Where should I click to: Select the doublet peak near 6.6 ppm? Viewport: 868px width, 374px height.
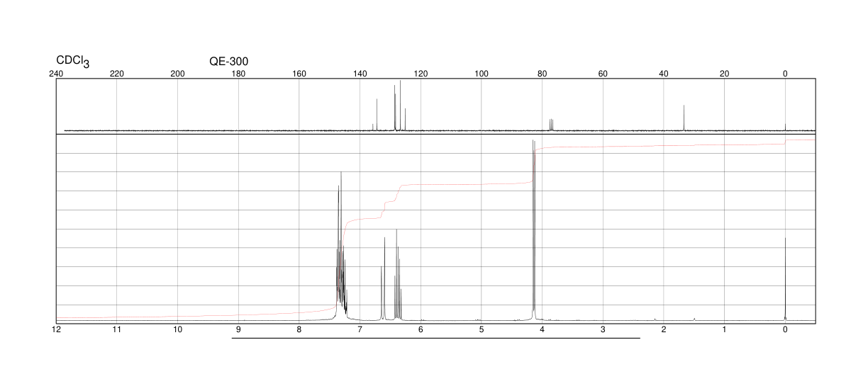click(383, 280)
